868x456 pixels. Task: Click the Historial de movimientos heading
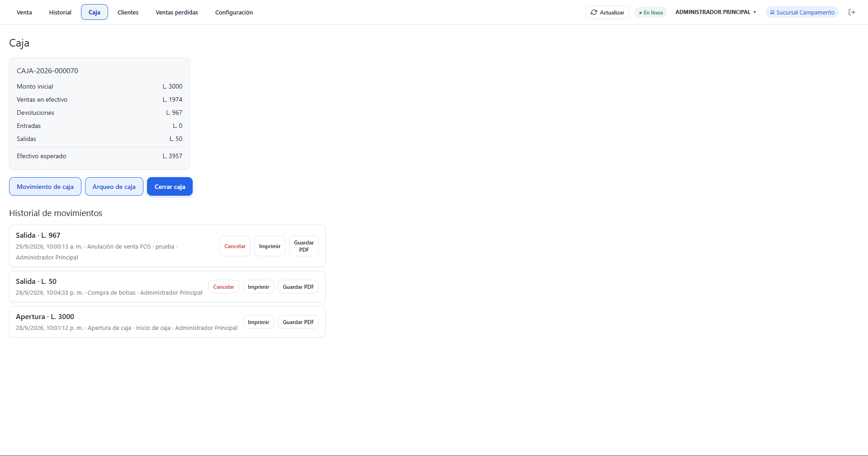coord(56,213)
